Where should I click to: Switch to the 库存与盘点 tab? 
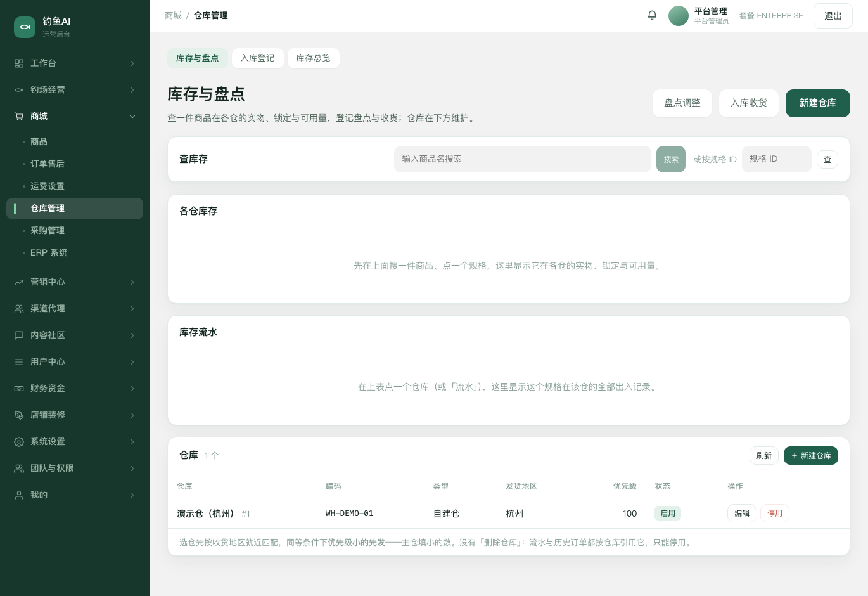pos(198,58)
